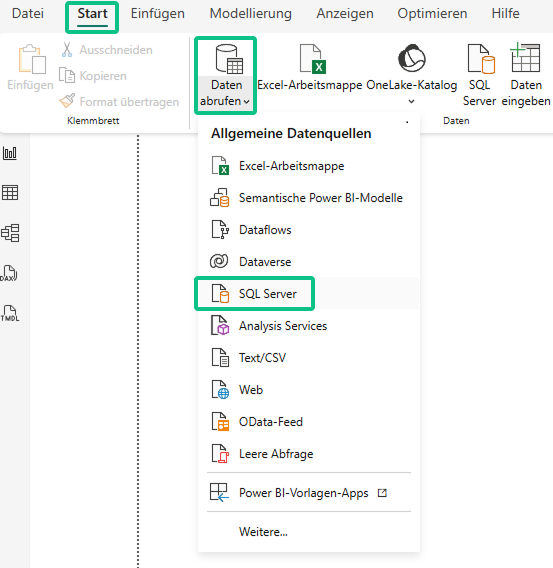This screenshot has width=553, height=568.
Task: Click the Excel file icon in list
Action: (x=220, y=166)
